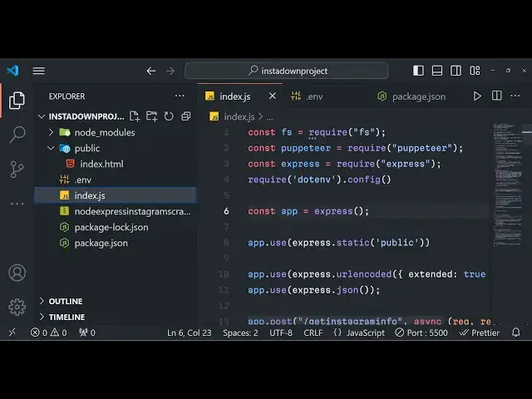
Task: Open index.html in the file tree
Action: click(116, 164)
